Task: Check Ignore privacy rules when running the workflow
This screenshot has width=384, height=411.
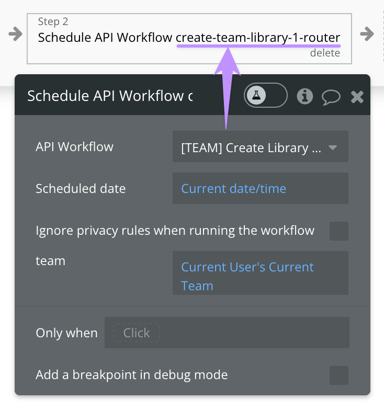Action: click(339, 231)
